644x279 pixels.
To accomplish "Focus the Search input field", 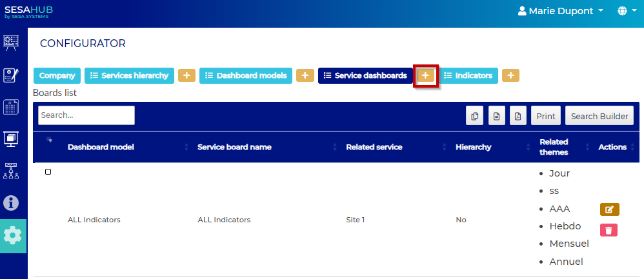I will click(86, 115).
